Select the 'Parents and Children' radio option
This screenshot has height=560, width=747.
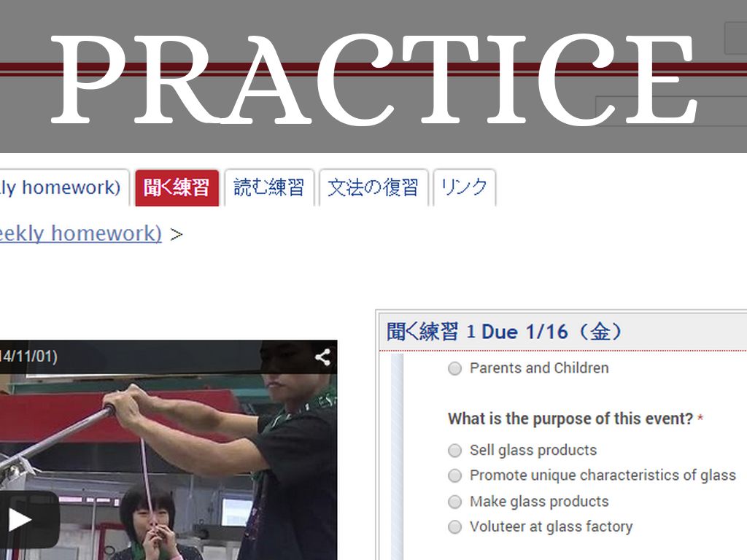(454, 368)
